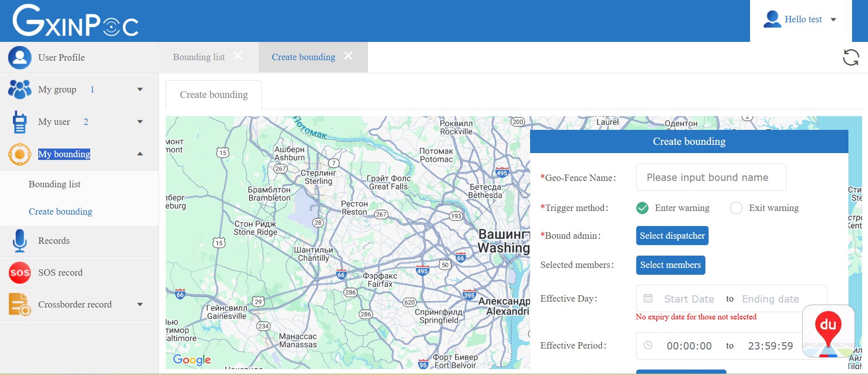Click the calendar icon in Effective Day
Image resolution: width=868 pixels, height=375 pixels.
click(648, 298)
